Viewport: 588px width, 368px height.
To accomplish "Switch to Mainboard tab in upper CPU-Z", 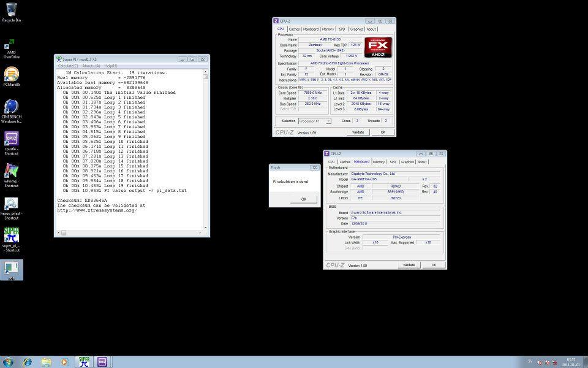I will point(311,29).
